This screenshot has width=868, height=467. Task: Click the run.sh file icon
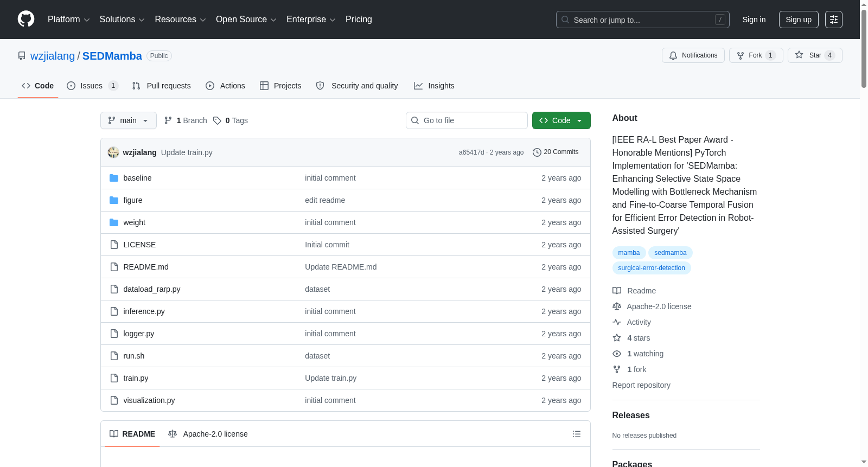(114, 356)
